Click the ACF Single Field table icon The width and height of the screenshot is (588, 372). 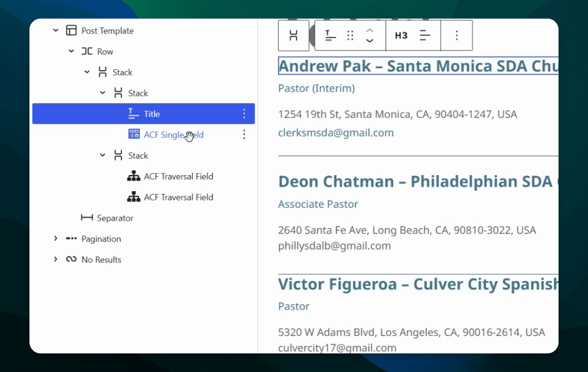tap(134, 134)
